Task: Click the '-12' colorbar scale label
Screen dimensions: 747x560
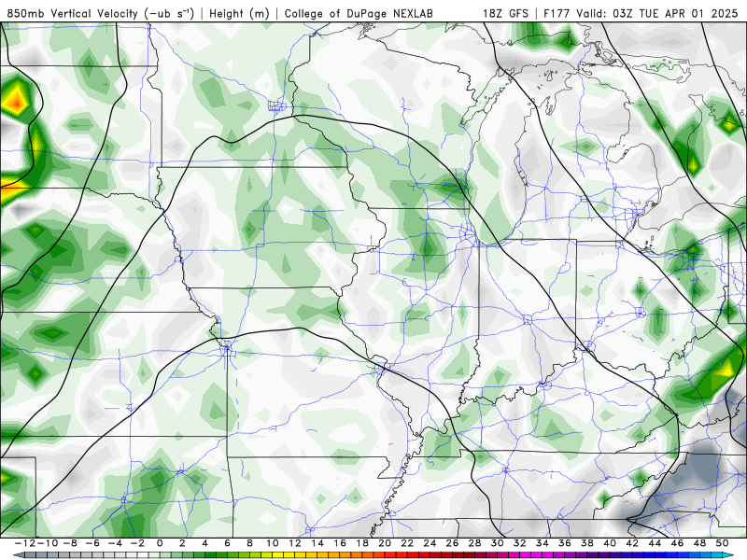Action: pos(25,543)
